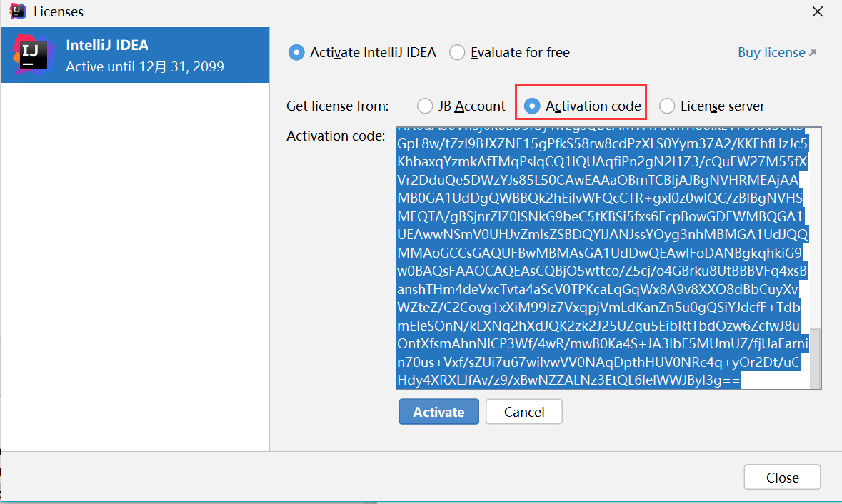Click the 'Activation code:' field label
842x504 pixels.
pos(336,136)
